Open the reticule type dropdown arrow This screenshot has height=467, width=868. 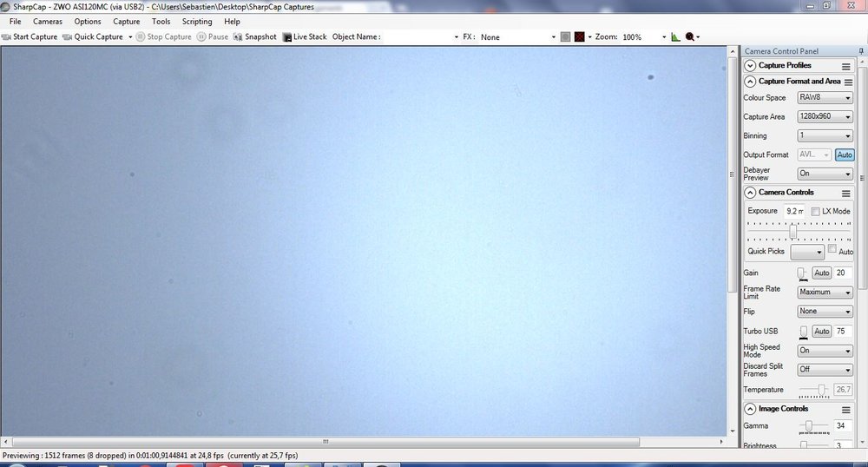pyautogui.click(x=589, y=37)
